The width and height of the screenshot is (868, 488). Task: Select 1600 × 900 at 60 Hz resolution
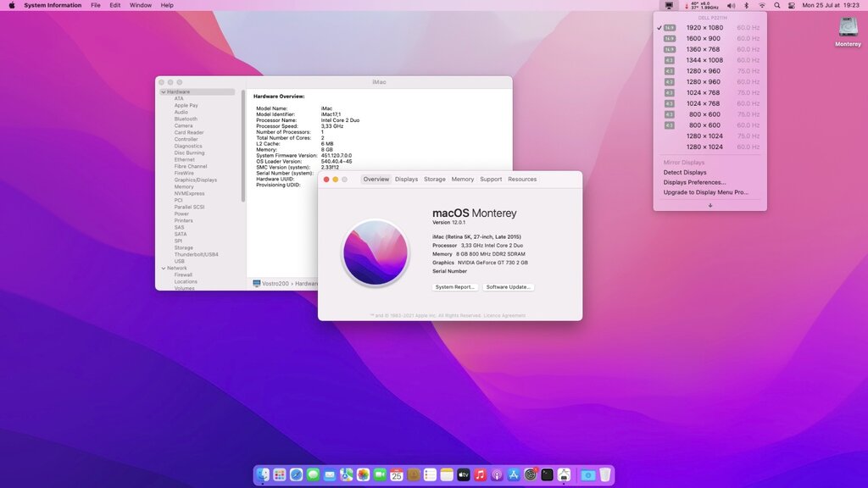pyautogui.click(x=704, y=38)
